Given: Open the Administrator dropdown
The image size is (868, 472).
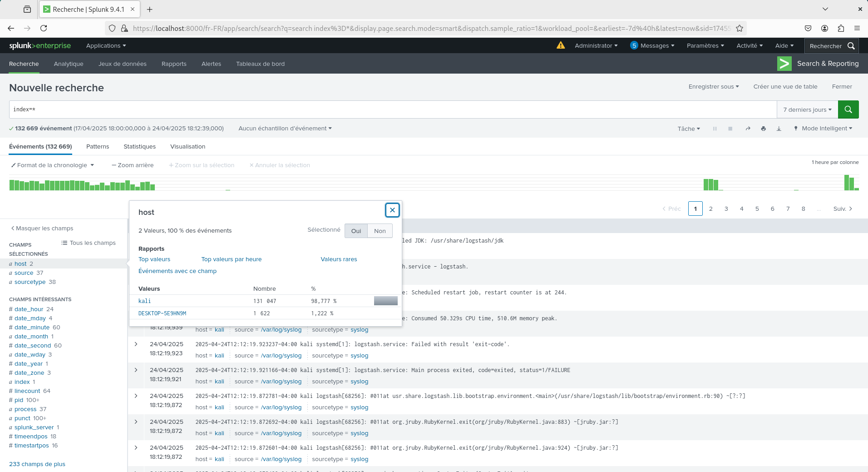Looking at the screenshot, I should [x=596, y=45].
